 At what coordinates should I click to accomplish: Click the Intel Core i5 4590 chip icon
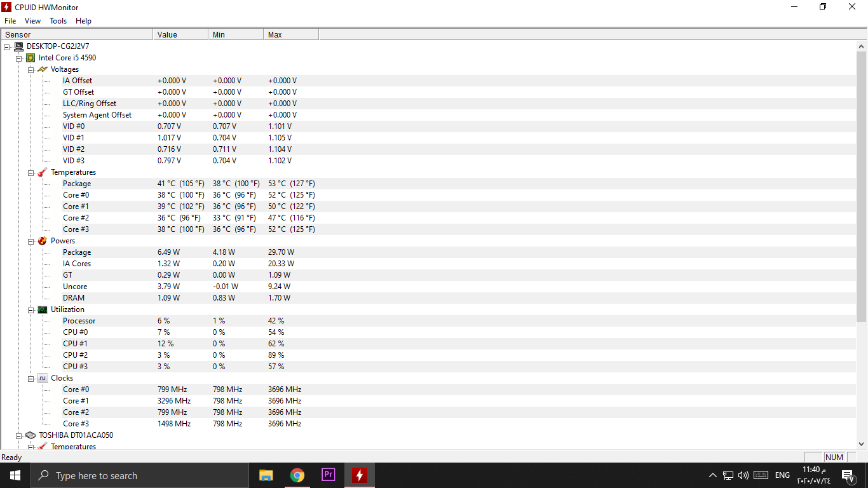[31, 58]
